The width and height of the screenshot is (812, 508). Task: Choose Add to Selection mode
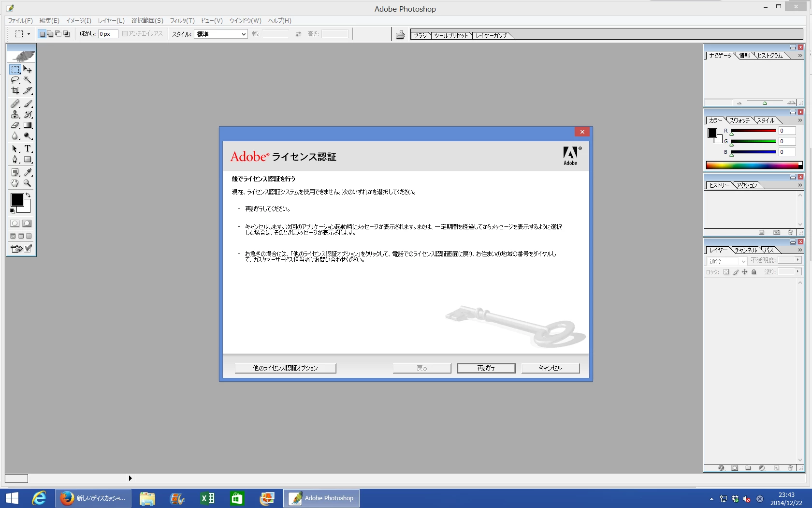click(50, 34)
